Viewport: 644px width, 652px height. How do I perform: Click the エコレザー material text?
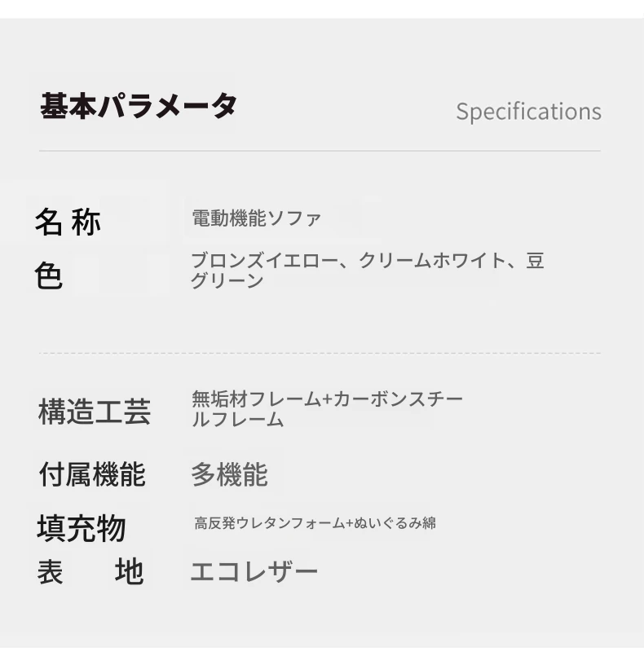point(254,572)
